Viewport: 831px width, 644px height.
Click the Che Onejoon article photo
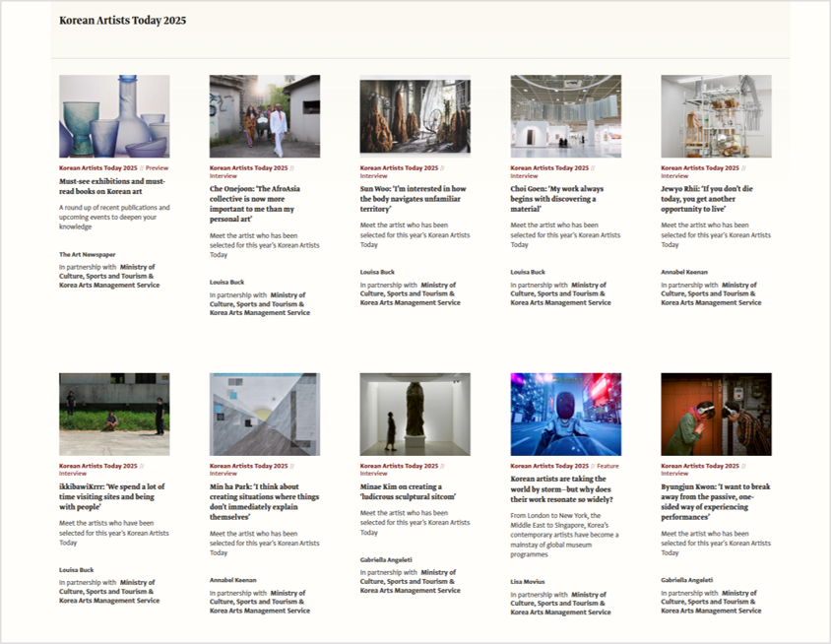265,116
